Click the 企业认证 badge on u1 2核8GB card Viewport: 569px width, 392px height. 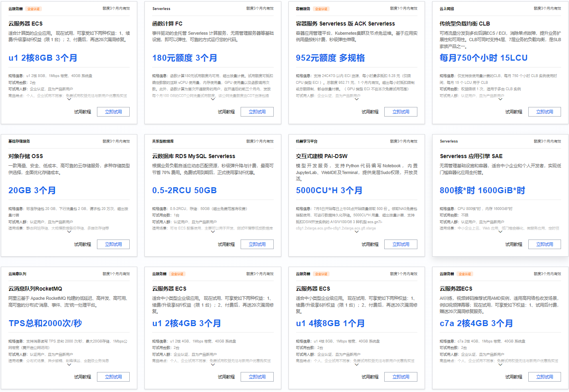[34, 9]
